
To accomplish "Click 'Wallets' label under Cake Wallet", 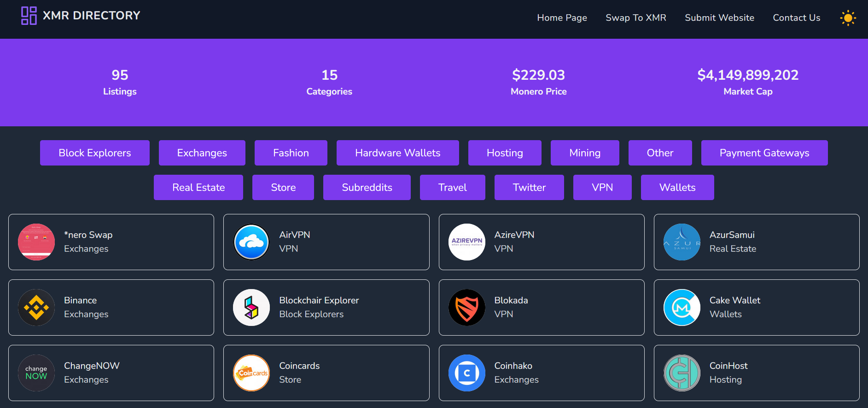I will pyautogui.click(x=726, y=314).
